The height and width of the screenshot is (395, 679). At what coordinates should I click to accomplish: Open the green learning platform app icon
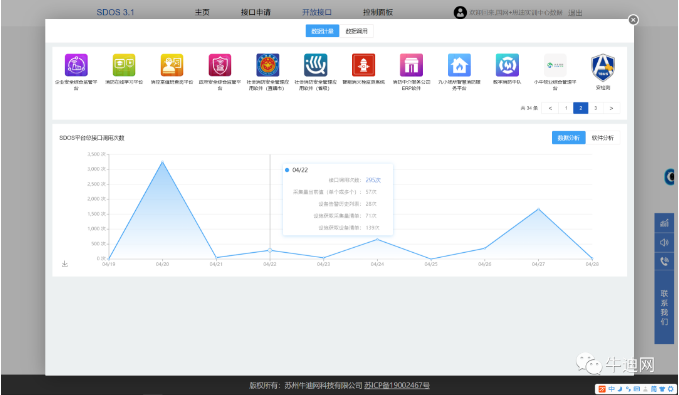(x=124, y=65)
